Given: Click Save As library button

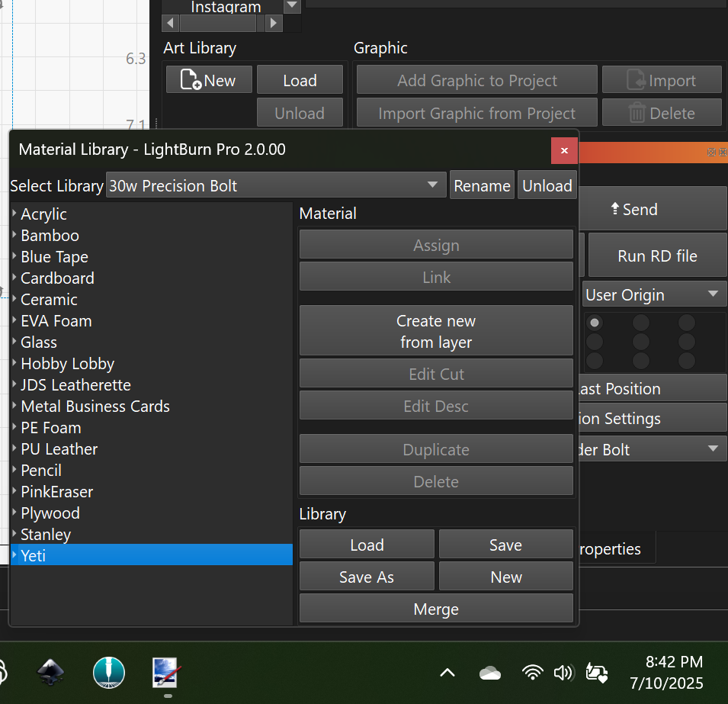Looking at the screenshot, I should point(367,576).
